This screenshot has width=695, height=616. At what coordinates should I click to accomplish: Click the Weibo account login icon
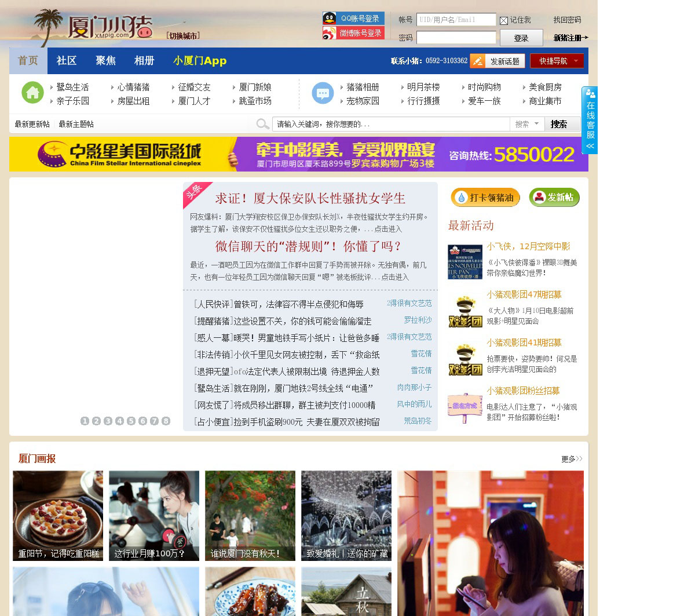pos(330,33)
